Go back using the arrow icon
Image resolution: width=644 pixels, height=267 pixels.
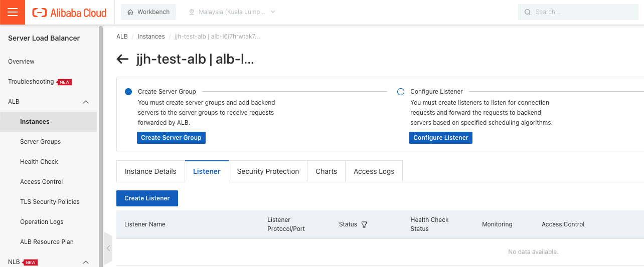122,59
